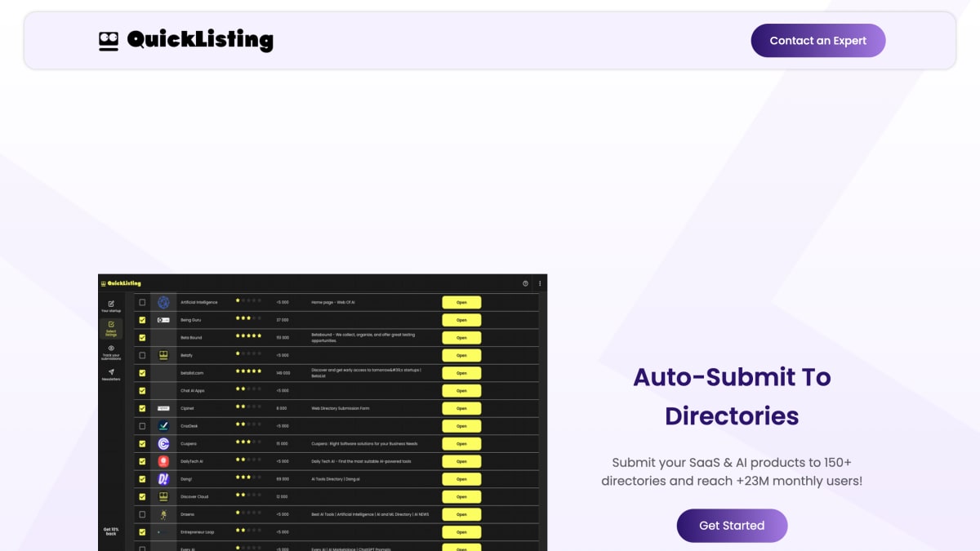Click Open button for Betafy
The image size is (980, 551).
pos(461,355)
